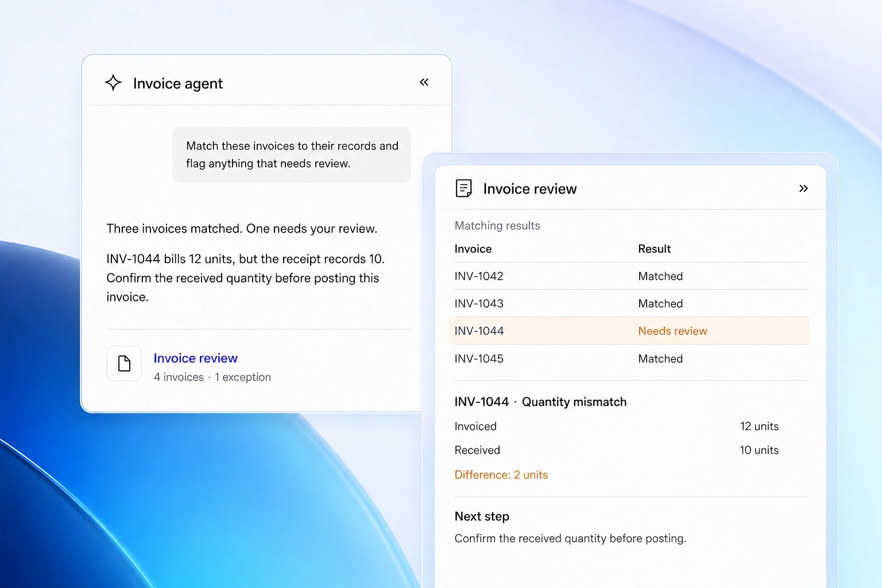Click the Received label
The image size is (882, 588).
click(477, 450)
